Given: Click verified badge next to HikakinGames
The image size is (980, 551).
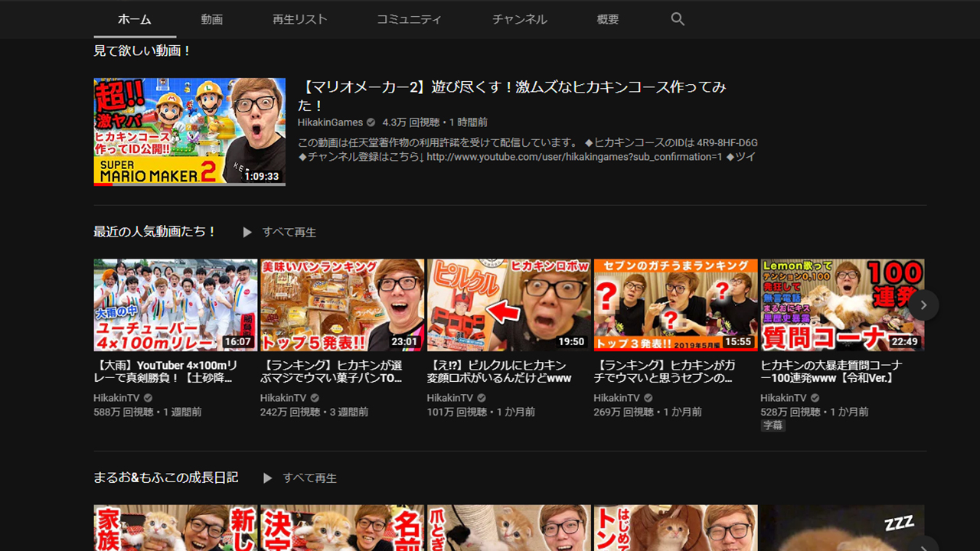Looking at the screenshot, I should [371, 122].
